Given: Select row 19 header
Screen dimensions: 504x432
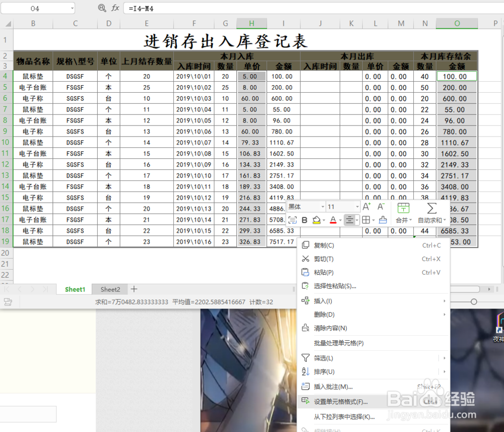Looking at the screenshot, I should (6, 241).
